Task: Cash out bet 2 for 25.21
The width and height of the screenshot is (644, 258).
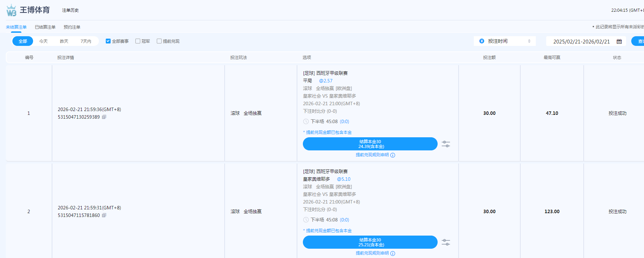Action: click(370, 242)
